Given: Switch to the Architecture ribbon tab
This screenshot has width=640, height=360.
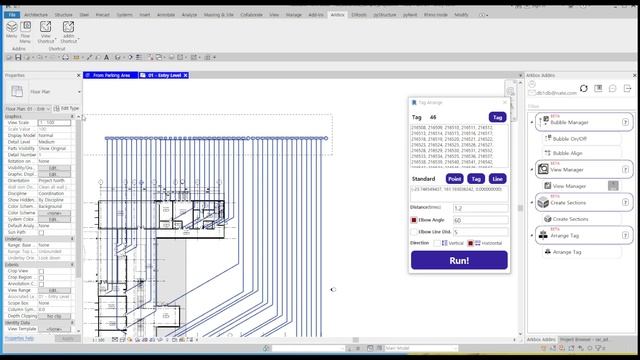Looking at the screenshot, I should coord(36,15).
